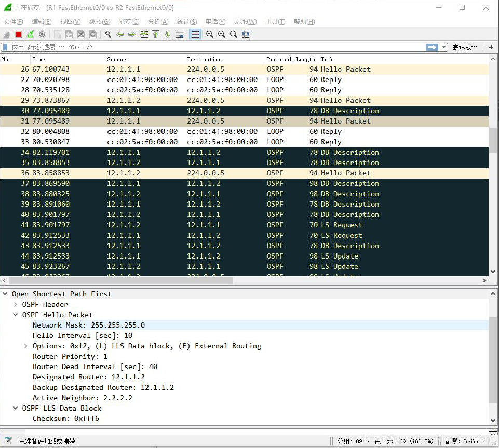Open the 分析(A) menu
Image resolution: width=499 pixels, height=448 pixels.
tap(158, 22)
